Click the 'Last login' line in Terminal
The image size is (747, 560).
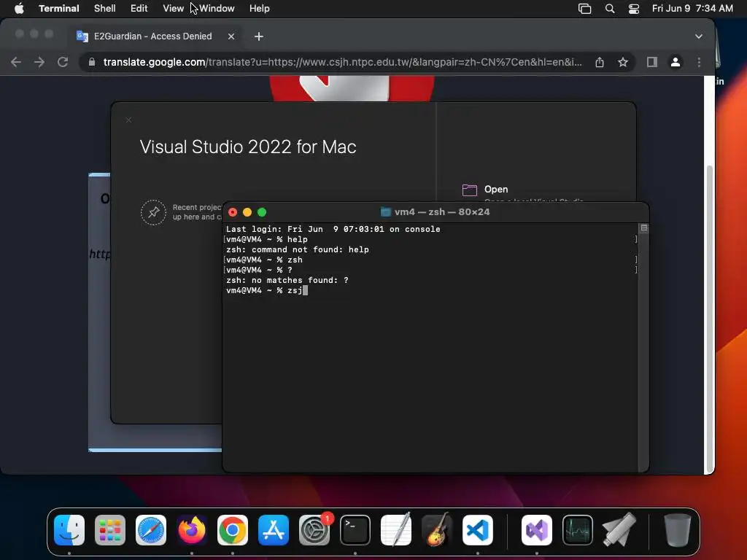[333, 229]
